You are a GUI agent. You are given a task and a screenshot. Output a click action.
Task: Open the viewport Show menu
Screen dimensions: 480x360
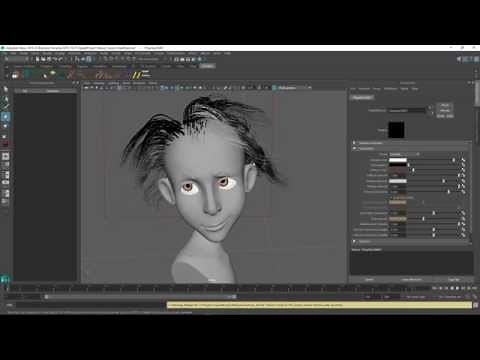click(x=126, y=83)
